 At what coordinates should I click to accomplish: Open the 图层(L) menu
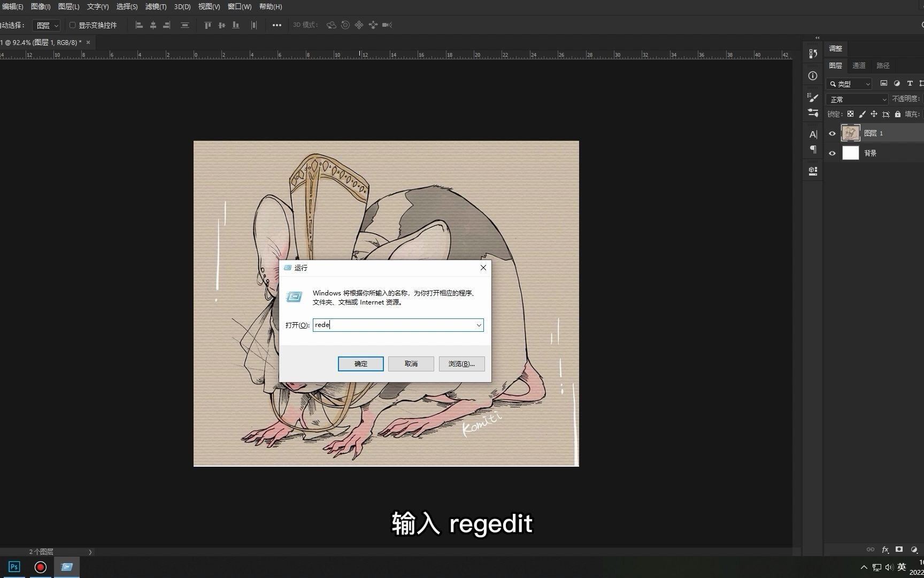tap(68, 6)
